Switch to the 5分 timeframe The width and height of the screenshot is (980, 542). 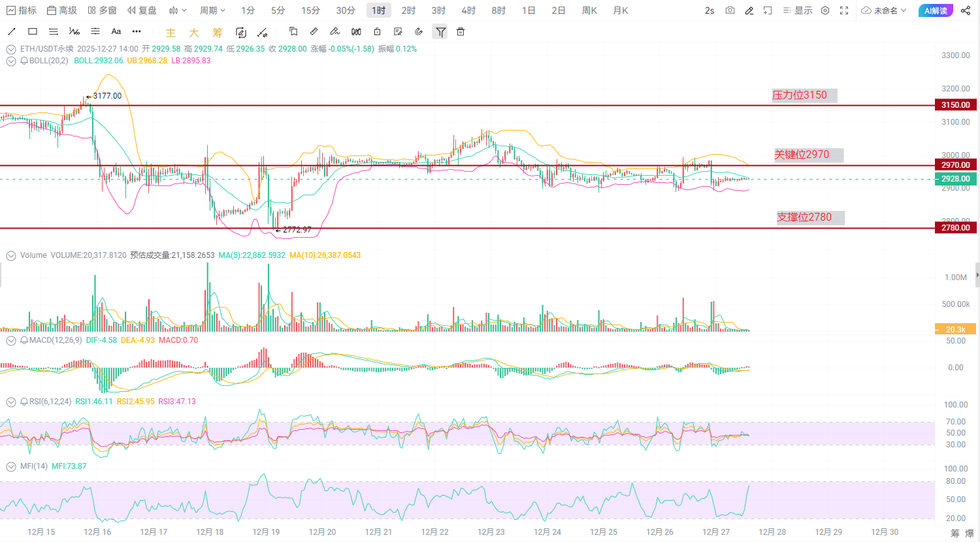278,10
